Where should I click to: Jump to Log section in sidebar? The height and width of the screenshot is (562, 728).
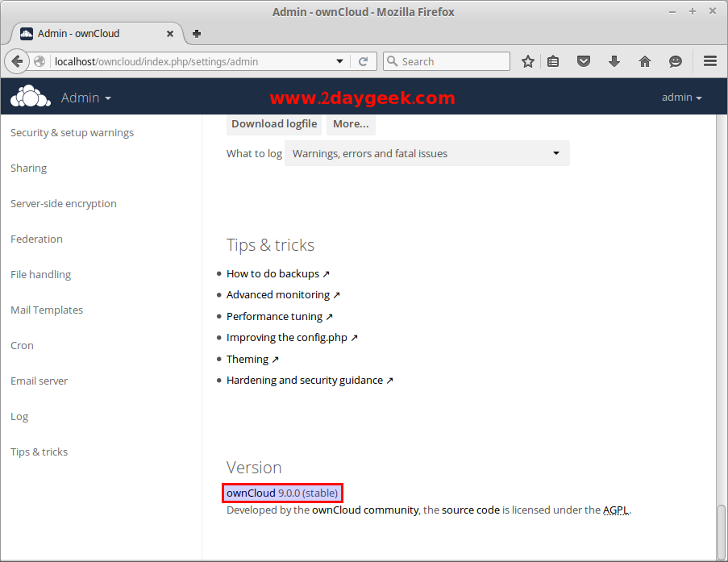click(19, 417)
